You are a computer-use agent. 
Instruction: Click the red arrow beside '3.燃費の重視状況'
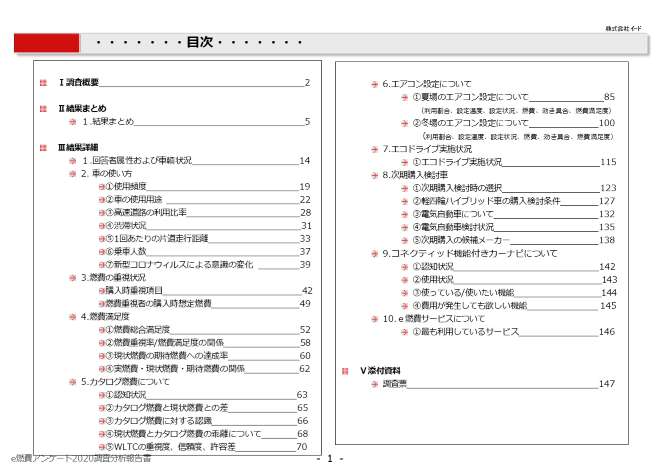(73, 278)
